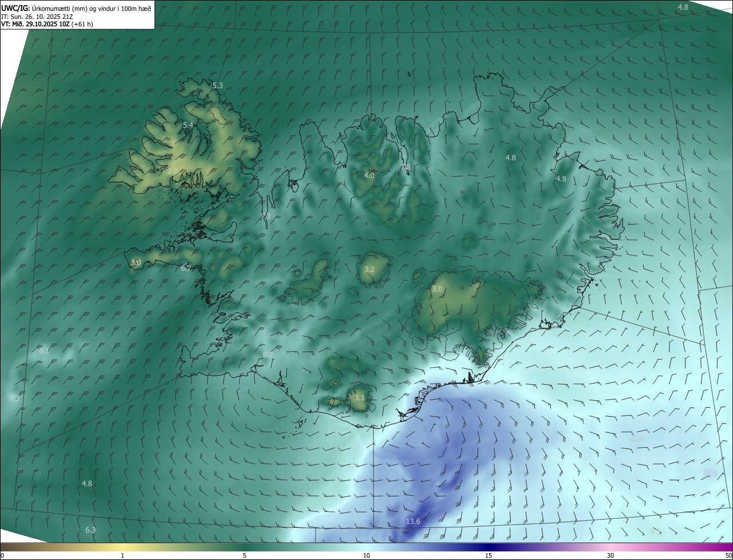Click colorbar tick label "10"
Screen dimensions: 733x560
coord(366,555)
